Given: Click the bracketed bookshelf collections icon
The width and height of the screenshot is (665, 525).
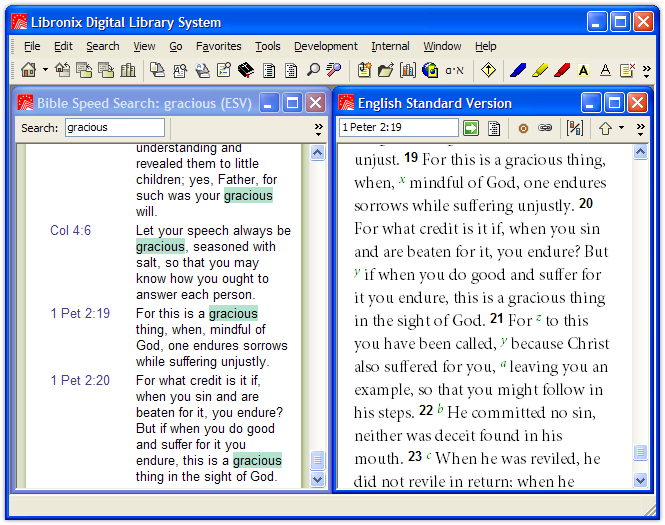Looking at the screenshot, I should 408,70.
